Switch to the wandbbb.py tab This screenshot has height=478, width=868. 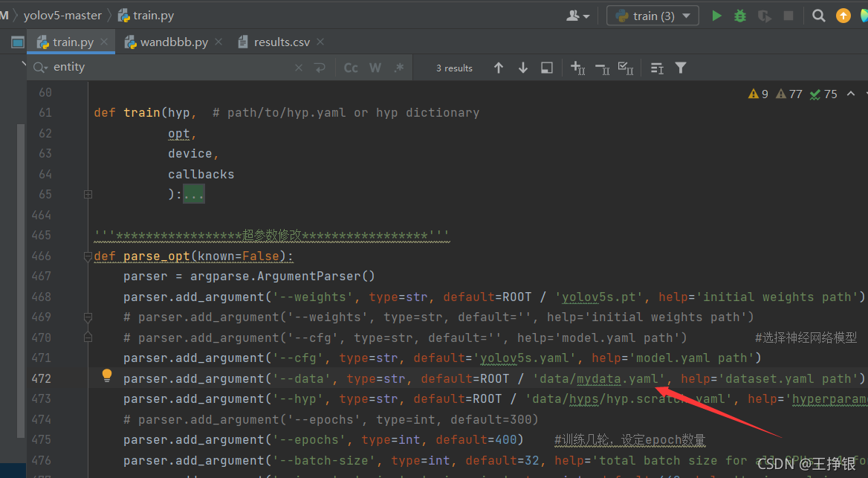coord(174,42)
